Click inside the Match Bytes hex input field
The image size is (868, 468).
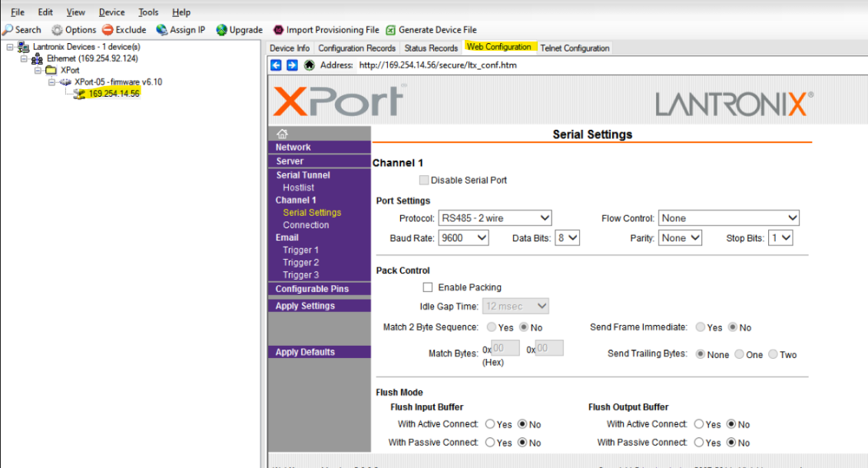click(505, 347)
